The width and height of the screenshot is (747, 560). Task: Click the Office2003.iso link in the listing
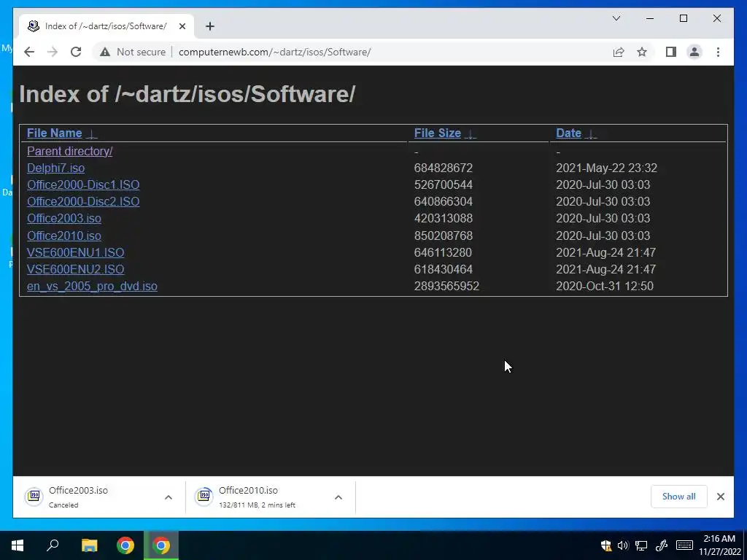coord(64,218)
